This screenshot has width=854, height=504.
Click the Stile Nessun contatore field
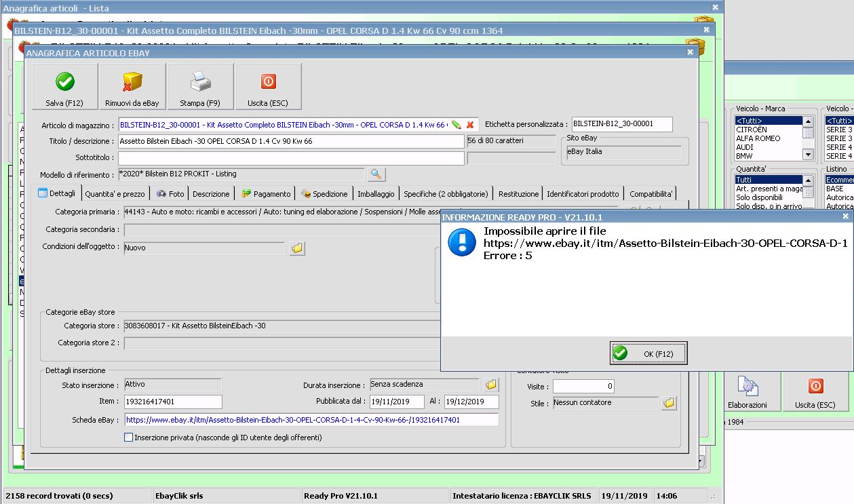click(x=605, y=403)
